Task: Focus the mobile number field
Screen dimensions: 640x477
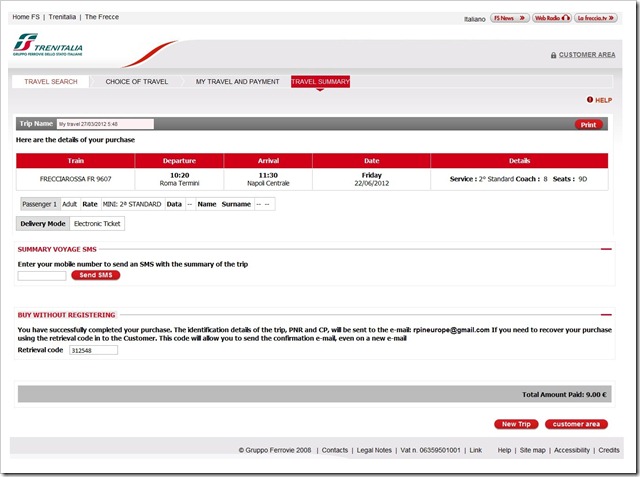Action: [x=42, y=276]
